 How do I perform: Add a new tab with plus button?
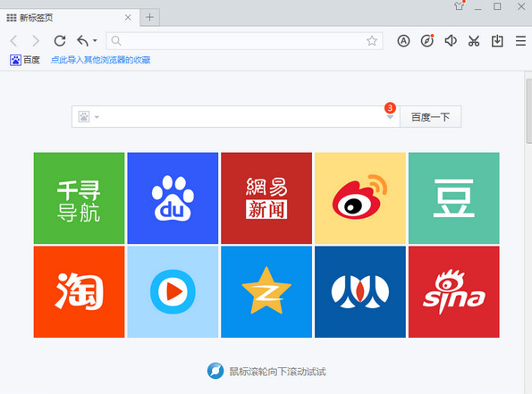click(x=149, y=17)
